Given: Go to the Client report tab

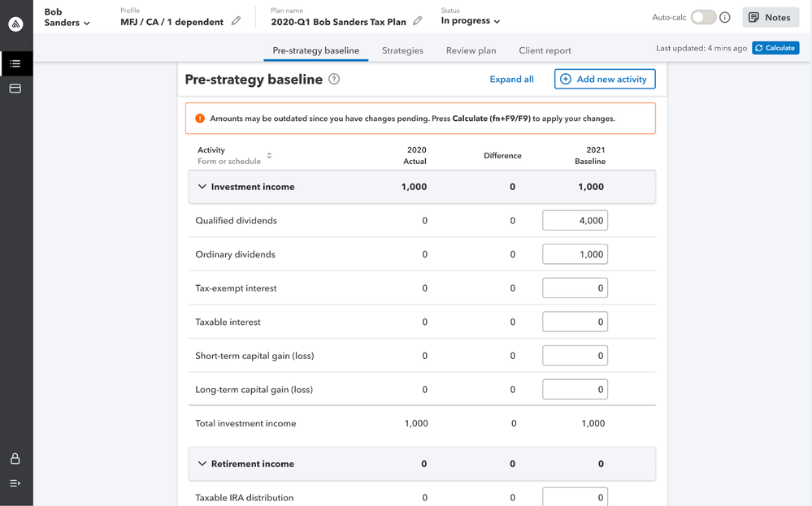Looking at the screenshot, I should [545, 50].
